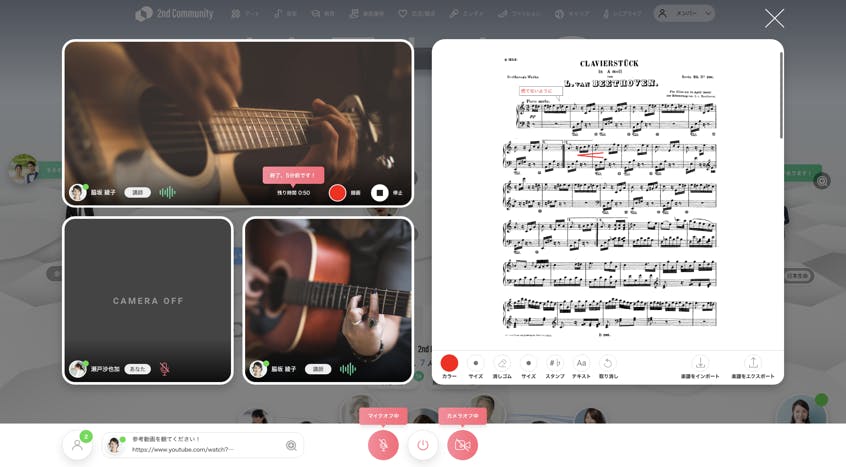Screen dimensions: 846x467
Task: Open the メンバー dropdown in the top bar
Action: 685,14
